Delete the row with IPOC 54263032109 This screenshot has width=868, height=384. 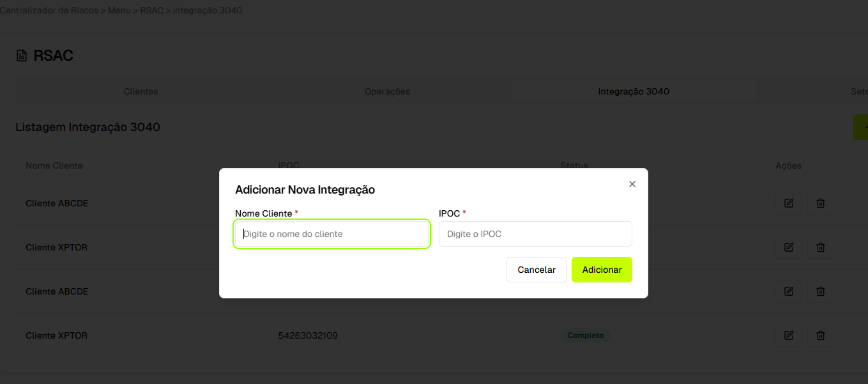coord(821,335)
